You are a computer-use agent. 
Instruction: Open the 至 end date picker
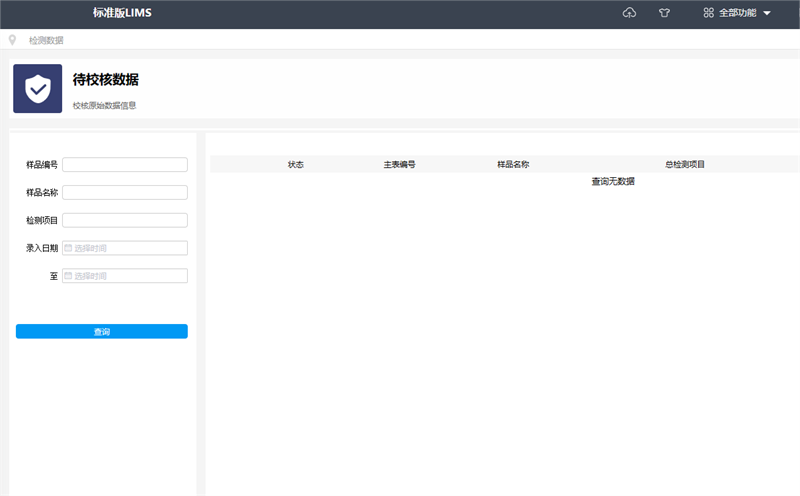click(x=125, y=276)
